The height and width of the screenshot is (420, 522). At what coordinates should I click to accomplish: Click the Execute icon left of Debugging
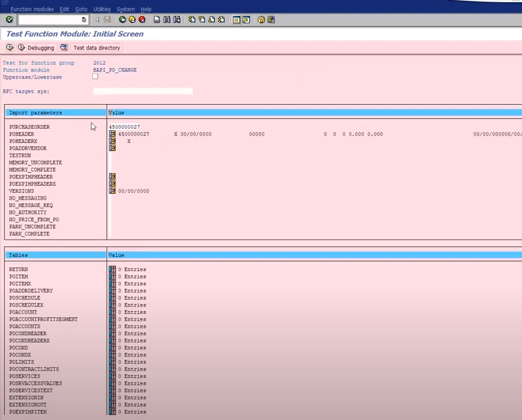9,48
